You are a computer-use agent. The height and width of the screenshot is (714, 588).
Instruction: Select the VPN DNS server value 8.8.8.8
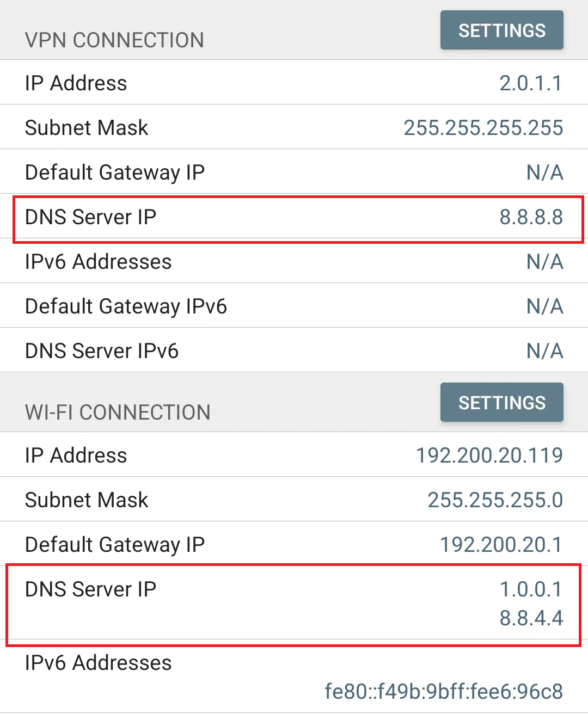(x=531, y=217)
